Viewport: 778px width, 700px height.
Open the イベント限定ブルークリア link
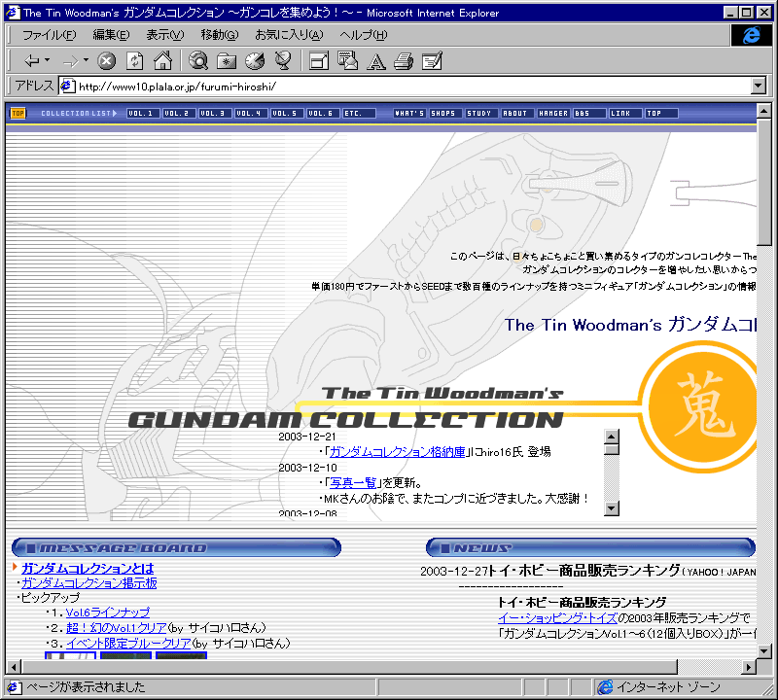click(x=128, y=644)
